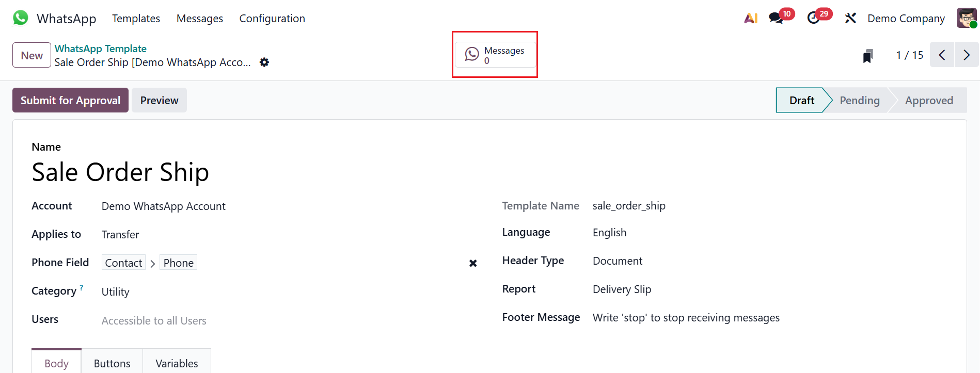Go to the next record arrow
The image size is (980, 373).
tap(967, 55)
